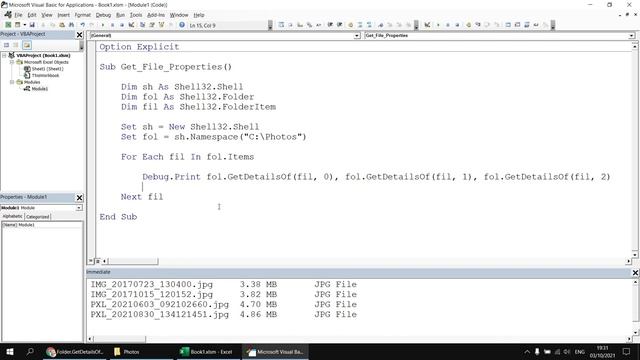Toggle a breakpoint using the Edit toolbar hand icon
Image resolution: width=640 pixels, height=360 pixels.
point(350,25)
